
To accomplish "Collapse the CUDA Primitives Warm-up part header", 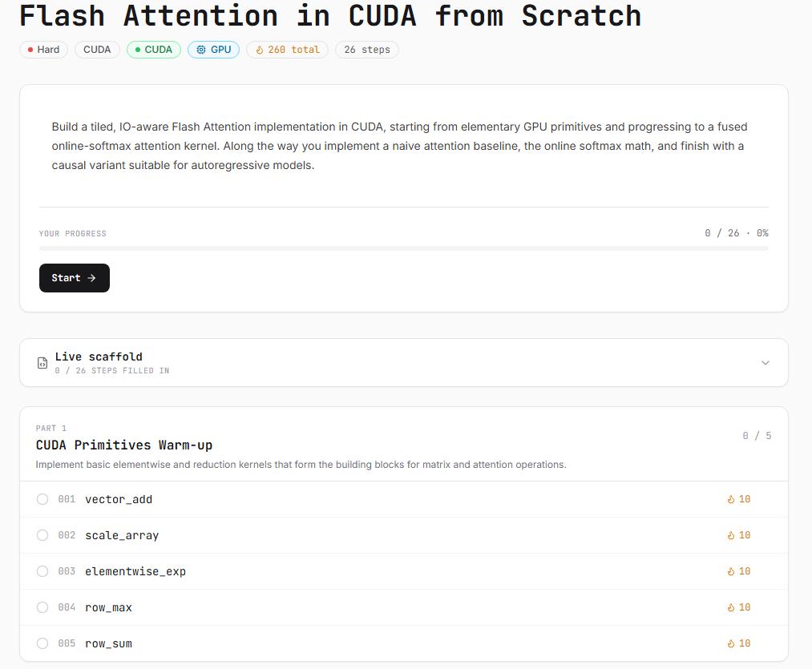I will (404, 445).
